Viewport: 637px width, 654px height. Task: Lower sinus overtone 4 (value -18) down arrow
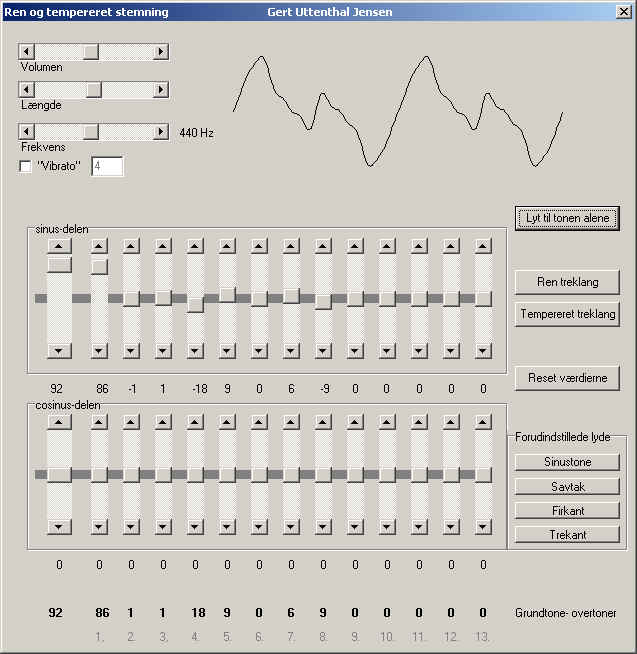(x=195, y=351)
